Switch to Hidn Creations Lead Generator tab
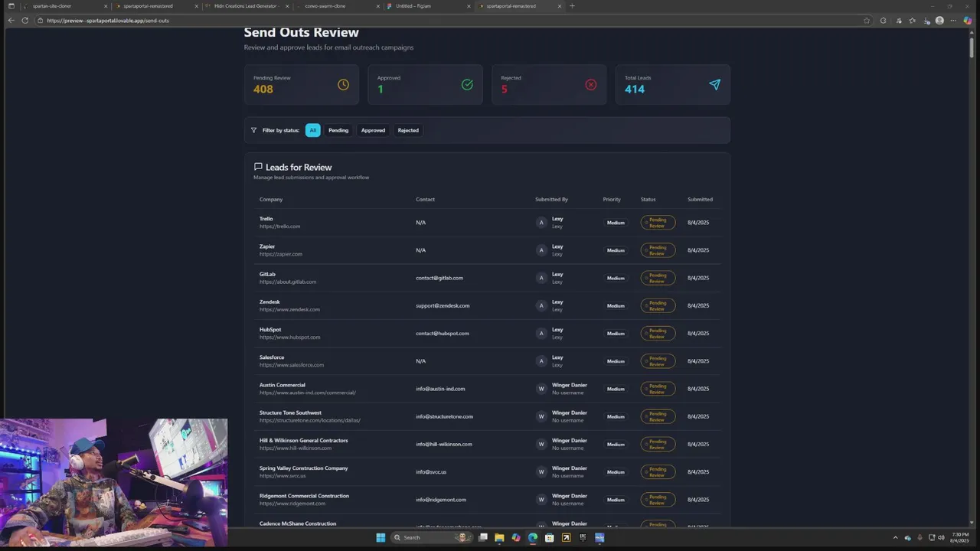This screenshot has width=980, height=551. [247, 6]
